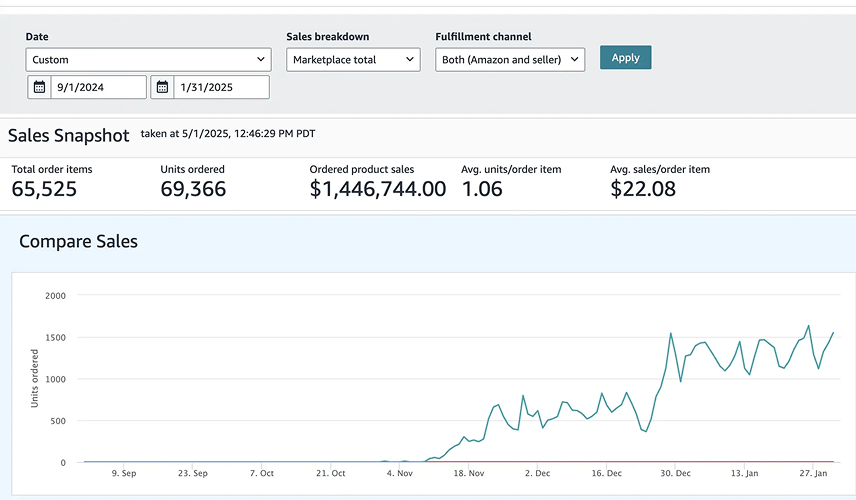Open the Sales breakdown dropdown
This screenshot has height=500, width=856.
353,60
